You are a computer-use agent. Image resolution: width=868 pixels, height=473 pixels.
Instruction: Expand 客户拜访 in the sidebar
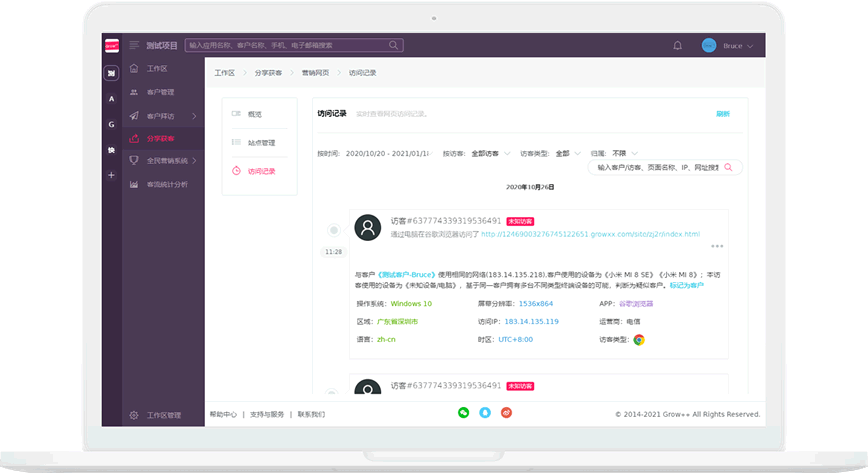pos(165,116)
